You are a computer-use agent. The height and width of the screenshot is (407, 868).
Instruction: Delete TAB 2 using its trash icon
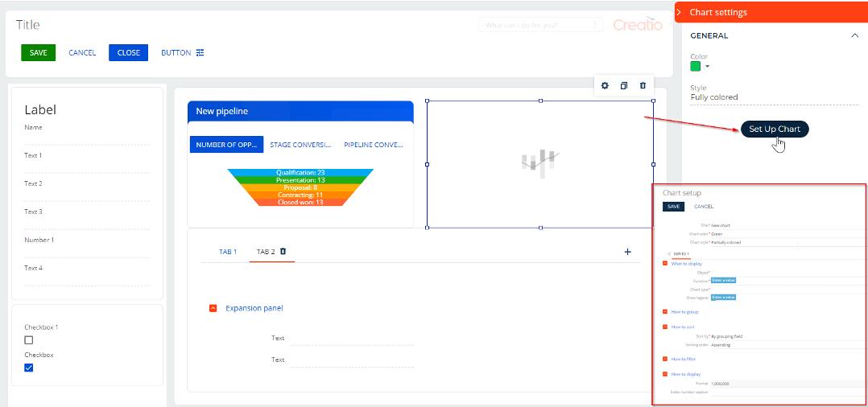[x=283, y=252]
